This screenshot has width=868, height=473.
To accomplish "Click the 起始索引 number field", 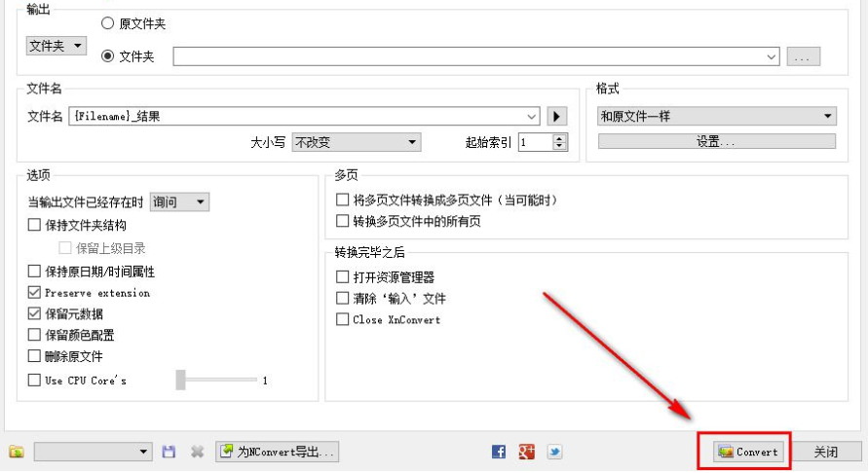I will 535,142.
